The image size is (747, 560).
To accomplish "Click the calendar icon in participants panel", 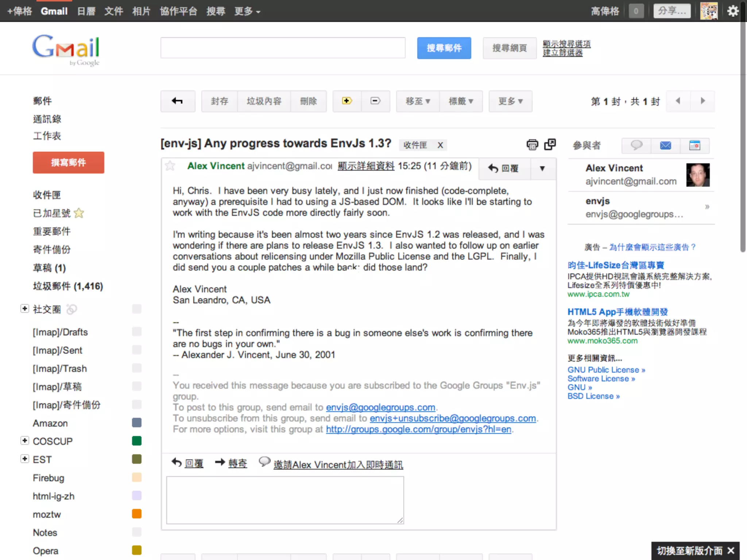I will (x=694, y=145).
